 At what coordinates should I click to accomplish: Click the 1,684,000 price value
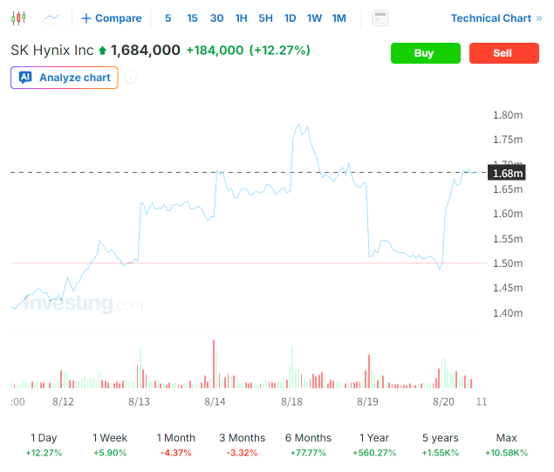tap(145, 50)
